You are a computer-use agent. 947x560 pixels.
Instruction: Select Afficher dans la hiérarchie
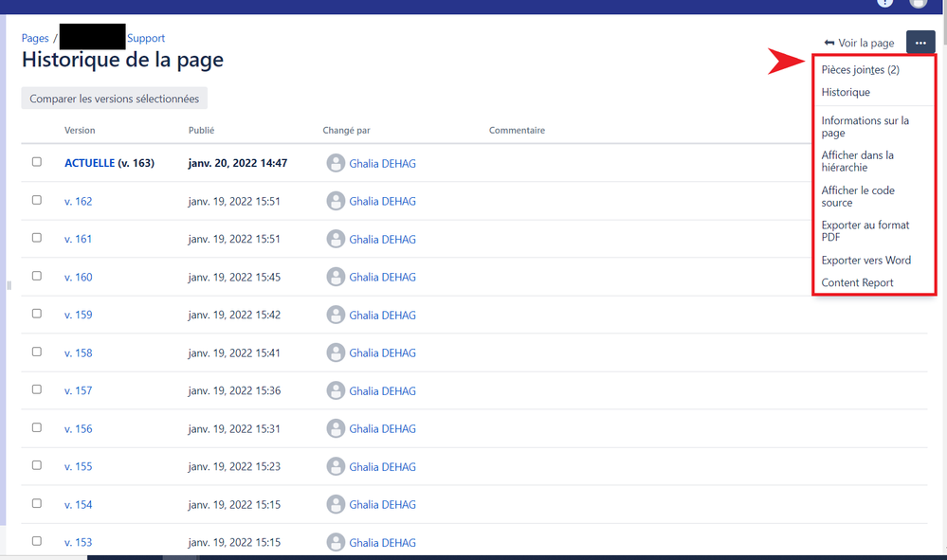coord(858,161)
